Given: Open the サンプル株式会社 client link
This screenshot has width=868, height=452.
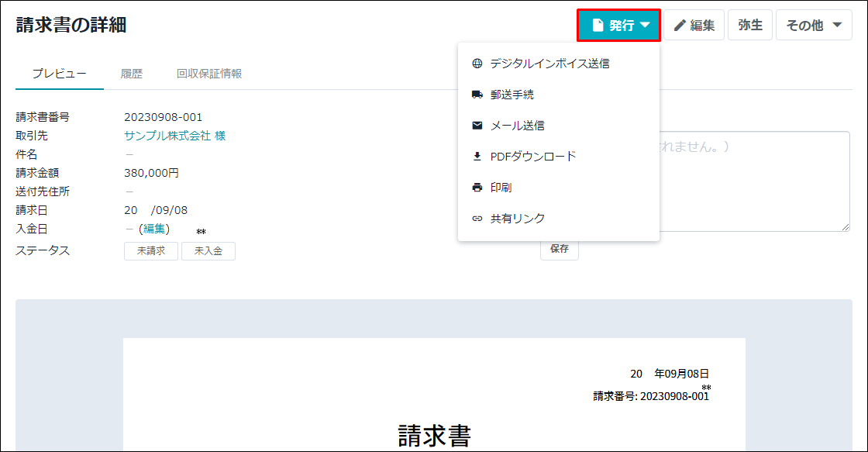Looking at the screenshot, I should [175, 136].
